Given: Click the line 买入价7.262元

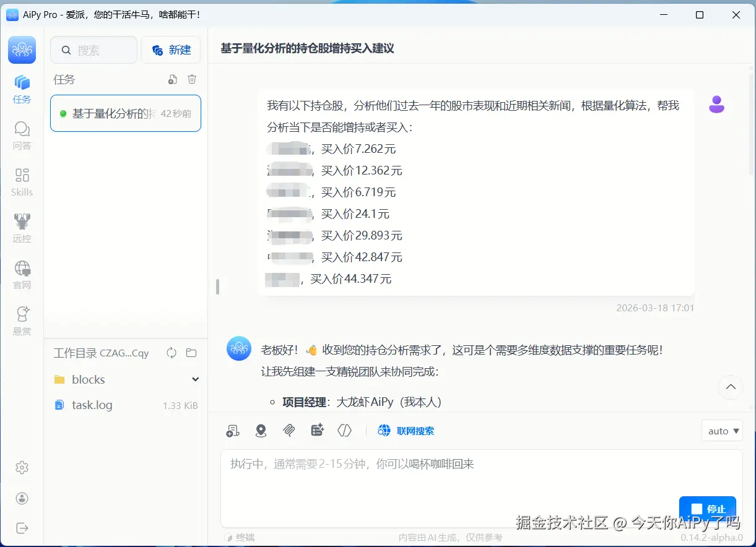Looking at the screenshot, I should point(358,149).
